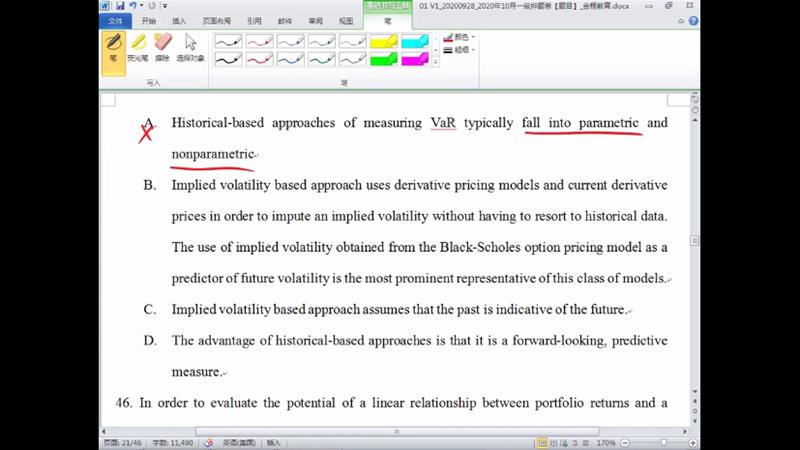Expand the full pen styles gallery

436,62
